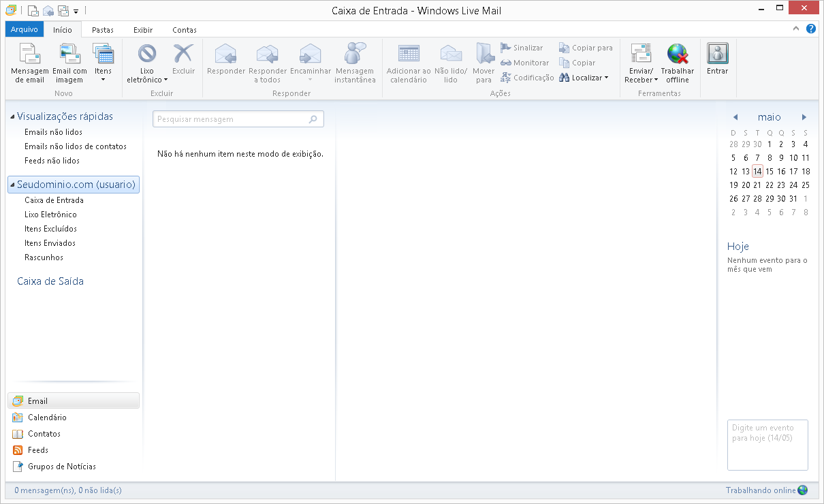Switch to the Calendário view
The width and height of the screenshot is (824, 504).
47,418
